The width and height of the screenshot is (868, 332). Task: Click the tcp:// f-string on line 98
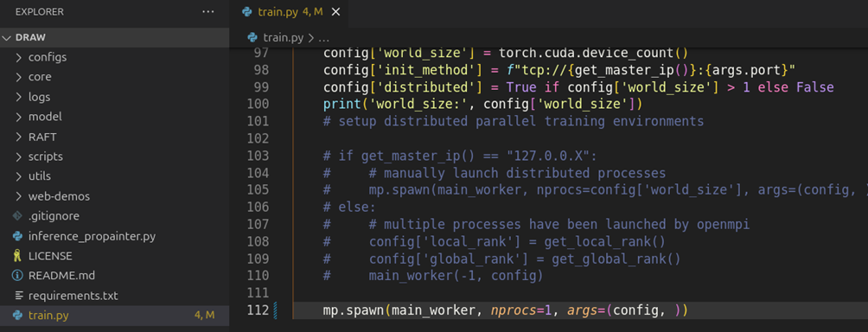point(650,70)
